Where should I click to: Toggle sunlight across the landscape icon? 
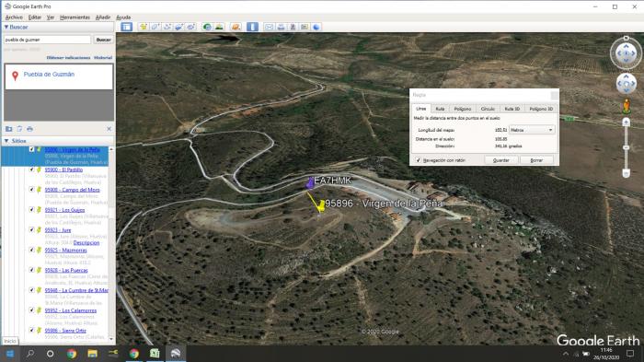pyautogui.click(x=219, y=27)
